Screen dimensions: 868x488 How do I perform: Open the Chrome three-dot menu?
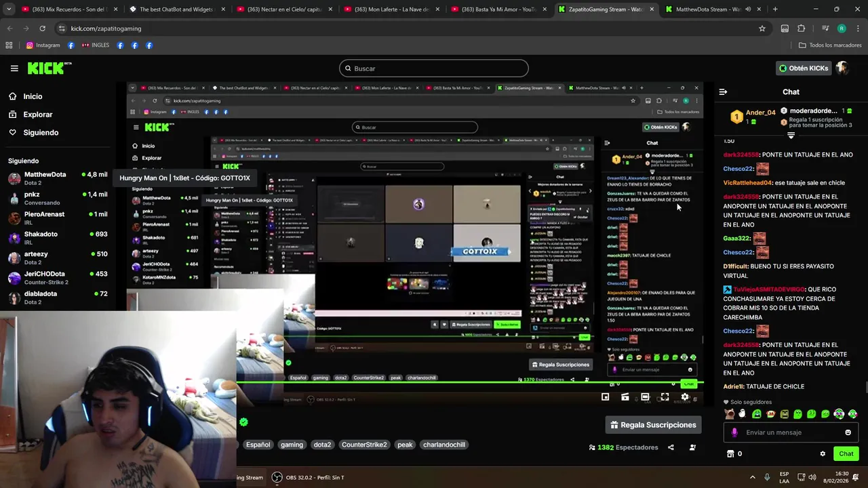pyautogui.click(x=858, y=28)
